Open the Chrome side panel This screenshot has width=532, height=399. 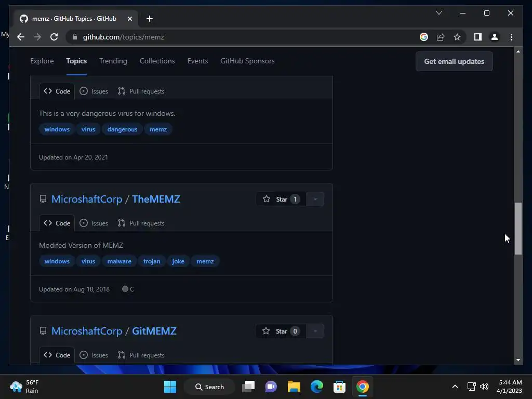pos(478,37)
